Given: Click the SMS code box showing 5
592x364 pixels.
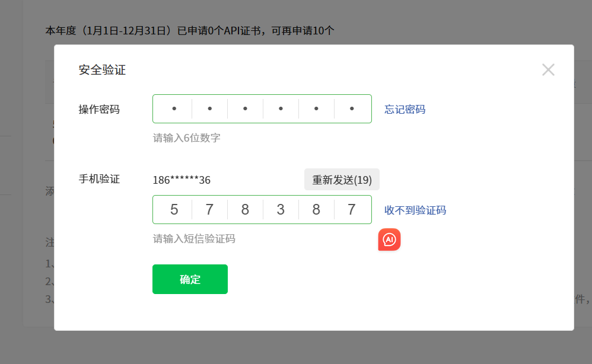Looking at the screenshot, I should [x=174, y=210].
